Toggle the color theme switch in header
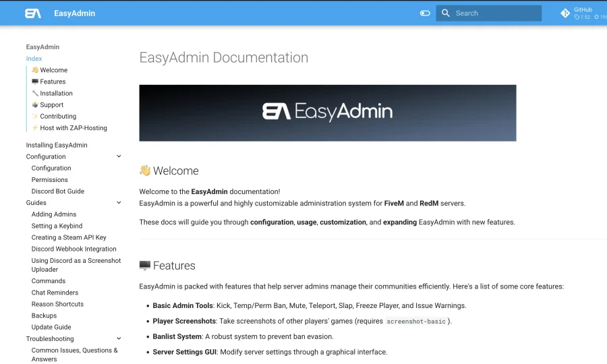607x364 pixels. 425,13
